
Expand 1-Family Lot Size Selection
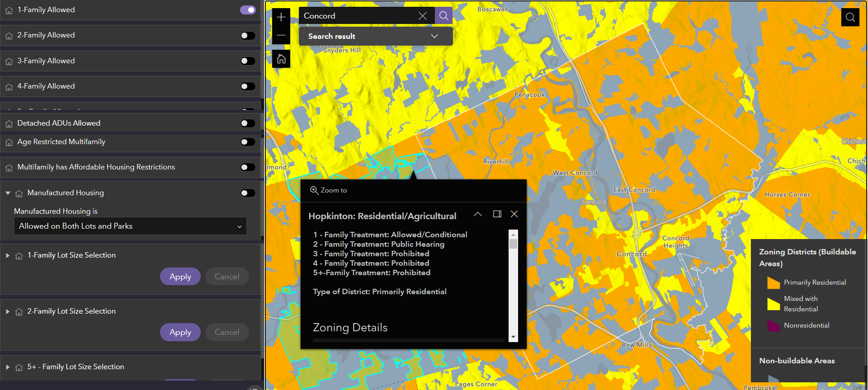[8, 255]
